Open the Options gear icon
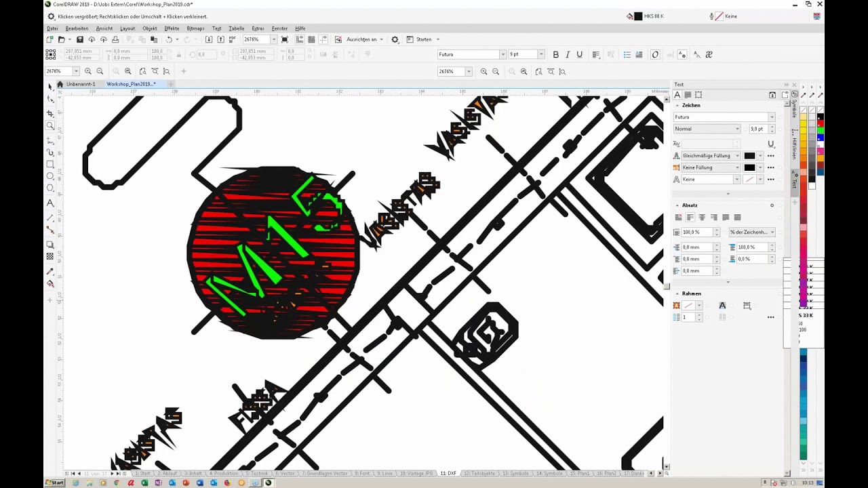Viewport: 868px width, 488px height. click(395, 39)
